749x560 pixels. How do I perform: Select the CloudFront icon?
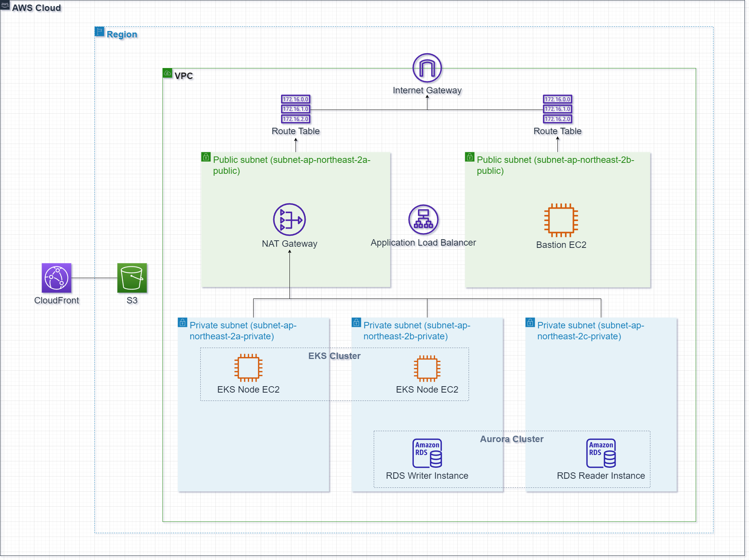click(56, 278)
